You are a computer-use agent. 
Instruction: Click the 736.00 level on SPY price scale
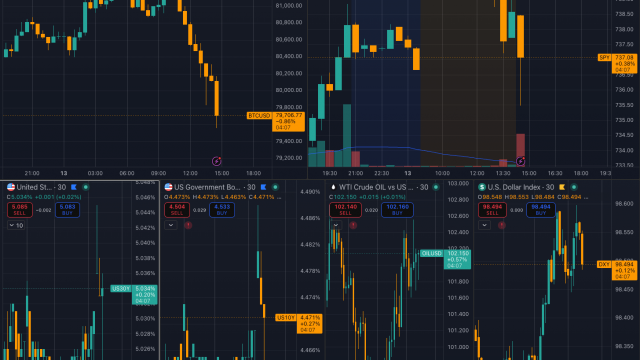coord(624,90)
